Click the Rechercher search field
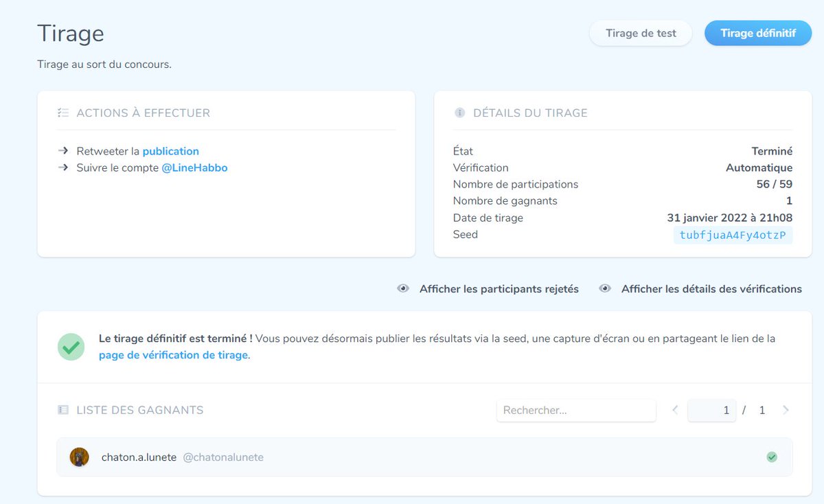Image resolution: width=824 pixels, height=504 pixels. click(576, 410)
